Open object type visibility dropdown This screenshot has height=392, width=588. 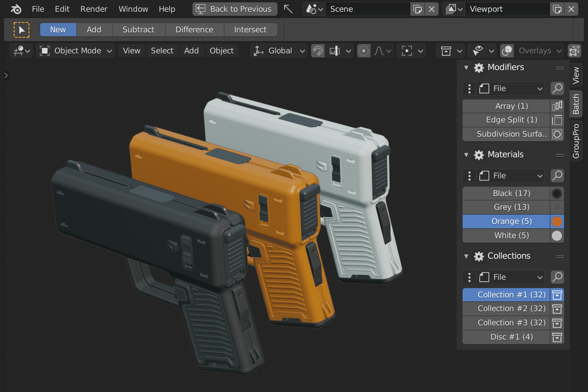coord(451,51)
